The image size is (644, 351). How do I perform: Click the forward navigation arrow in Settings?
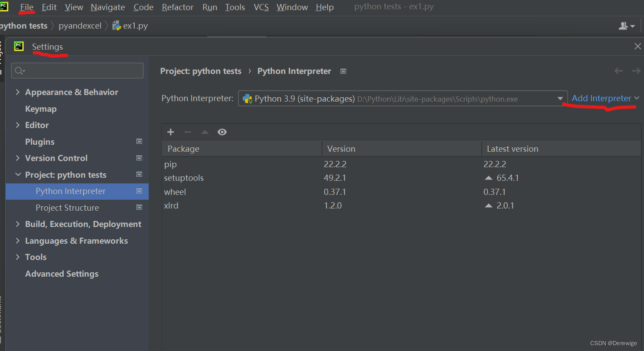[636, 71]
